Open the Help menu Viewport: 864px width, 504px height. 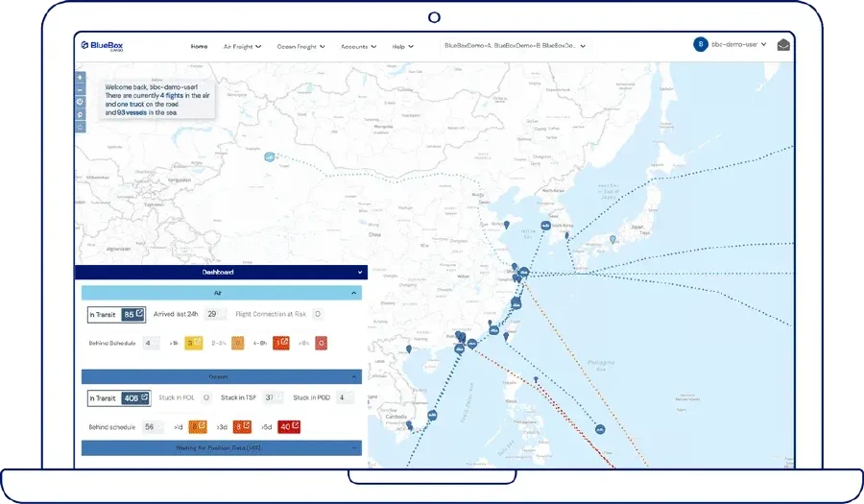[403, 47]
